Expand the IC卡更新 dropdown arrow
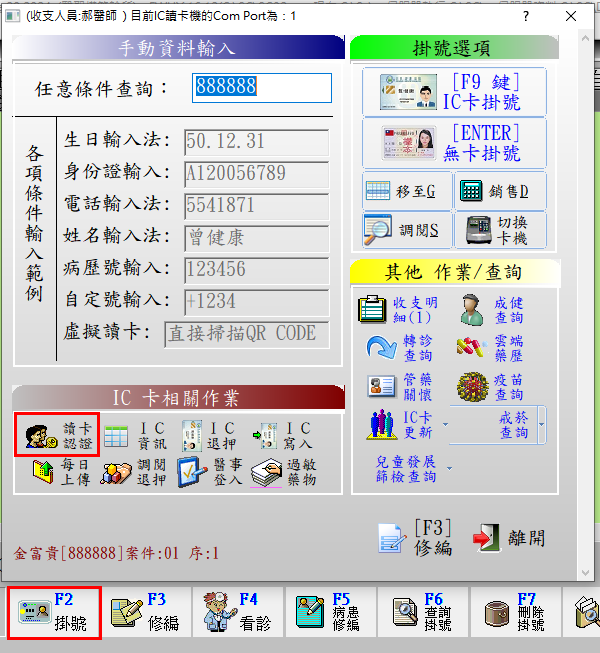Viewport: 600px width, 653px height. 443,425
